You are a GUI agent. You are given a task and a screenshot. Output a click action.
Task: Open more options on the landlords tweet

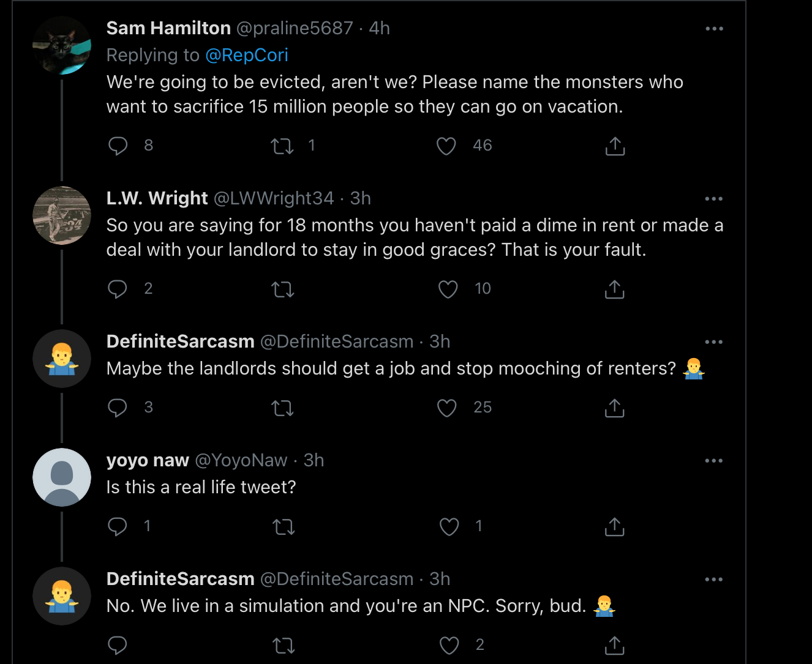point(714,342)
